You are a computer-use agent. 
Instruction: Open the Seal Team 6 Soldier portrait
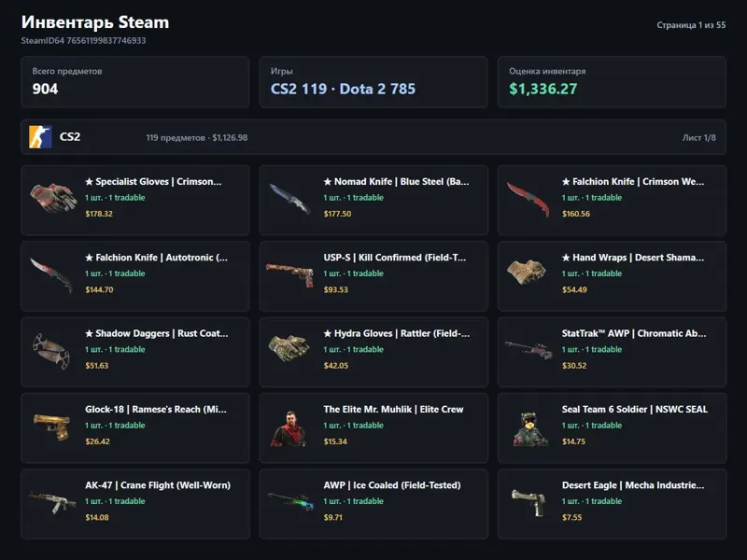[x=529, y=429]
